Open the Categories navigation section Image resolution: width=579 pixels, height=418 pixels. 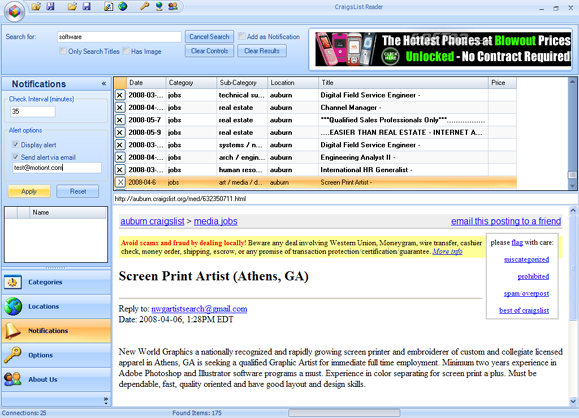pos(56,282)
